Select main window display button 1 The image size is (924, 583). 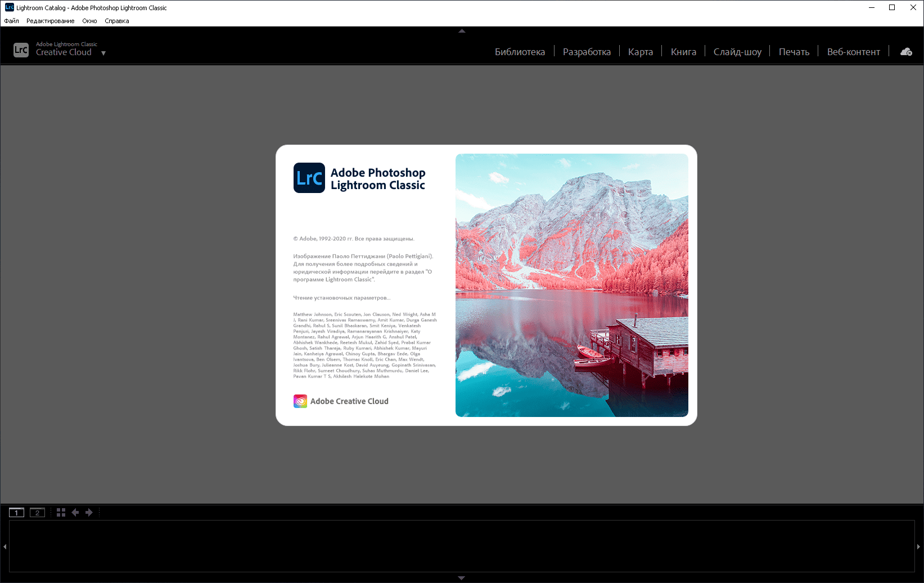16,512
